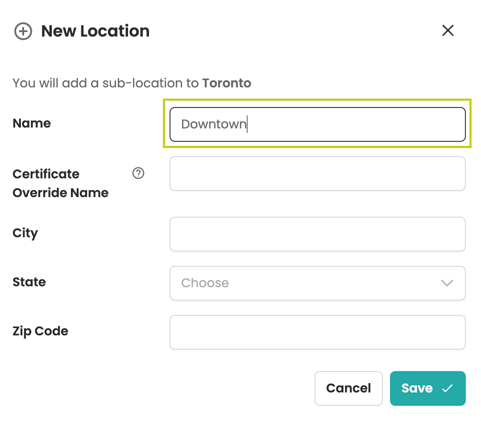Click the checkmark icon inside Save
Image resolution: width=481 pixels, height=421 pixels.
coord(447,388)
